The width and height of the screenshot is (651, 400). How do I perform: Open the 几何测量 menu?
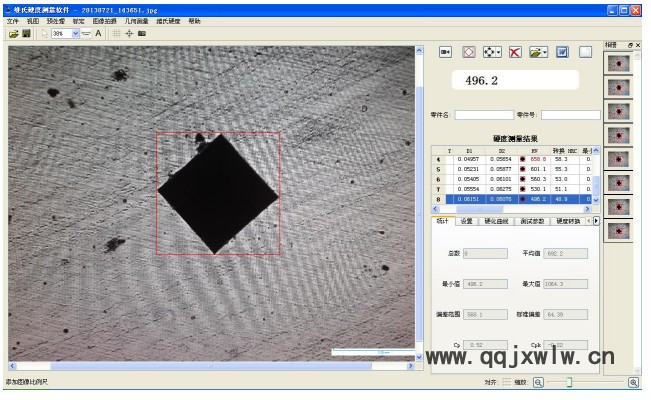click(x=137, y=21)
